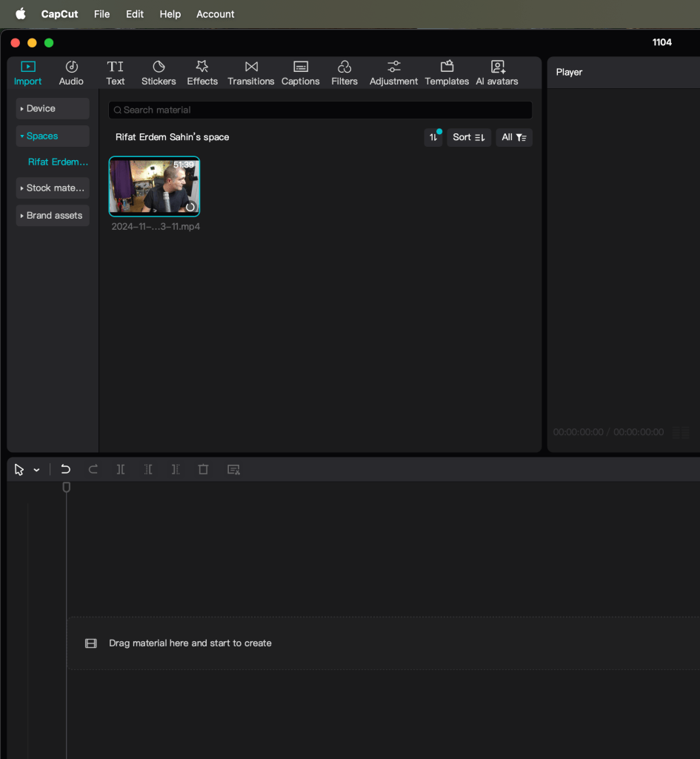The image size is (700, 759).
Task: Click the Delete trash icon
Action: [203, 469]
